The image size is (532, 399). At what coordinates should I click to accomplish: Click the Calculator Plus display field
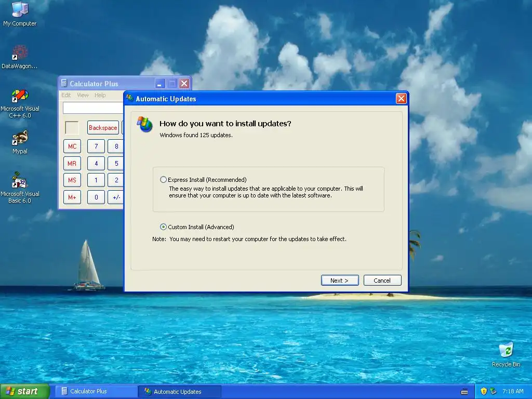point(94,108)
